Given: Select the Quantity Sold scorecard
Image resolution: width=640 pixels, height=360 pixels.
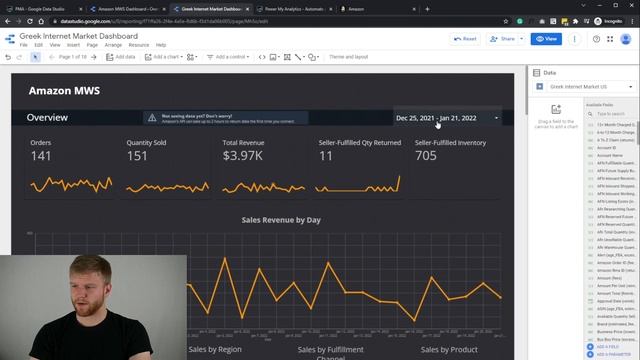Looking at the screenshot, I should click(167, 167).
